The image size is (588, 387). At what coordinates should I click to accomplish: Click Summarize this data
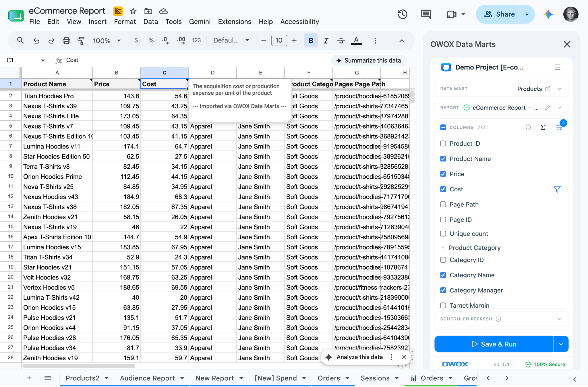369,60
